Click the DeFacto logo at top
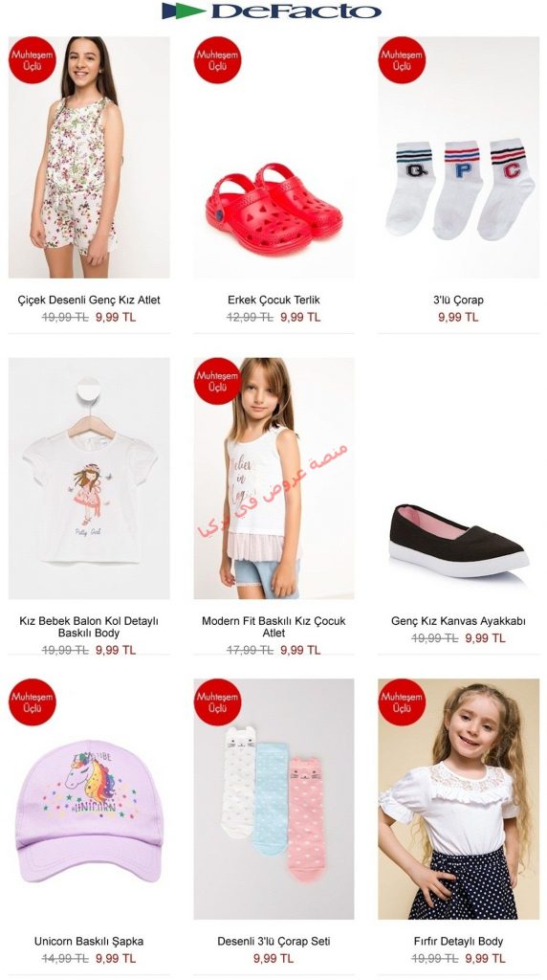 [272, 11]
